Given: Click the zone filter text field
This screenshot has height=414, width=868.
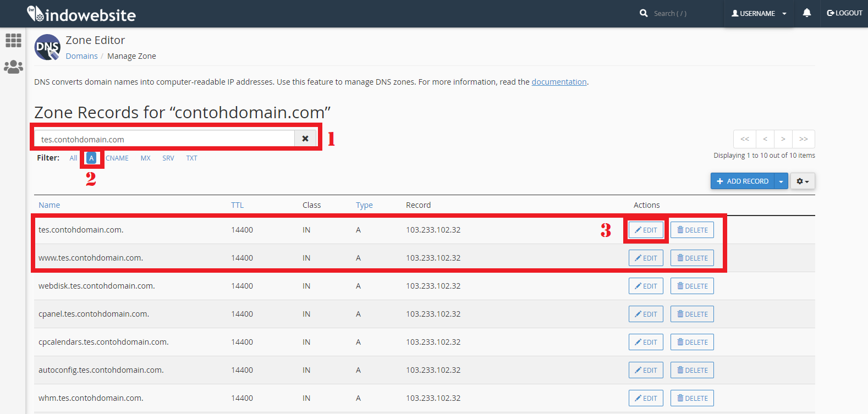Looking at the screenshot, I should [164, 139].
